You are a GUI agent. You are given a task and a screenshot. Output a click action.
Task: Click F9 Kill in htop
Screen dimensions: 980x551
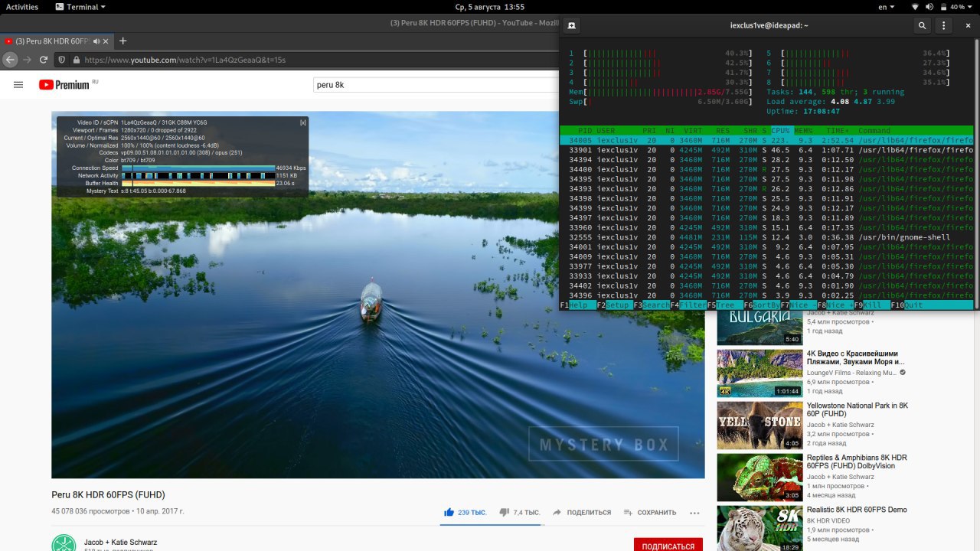coord(872,305)
